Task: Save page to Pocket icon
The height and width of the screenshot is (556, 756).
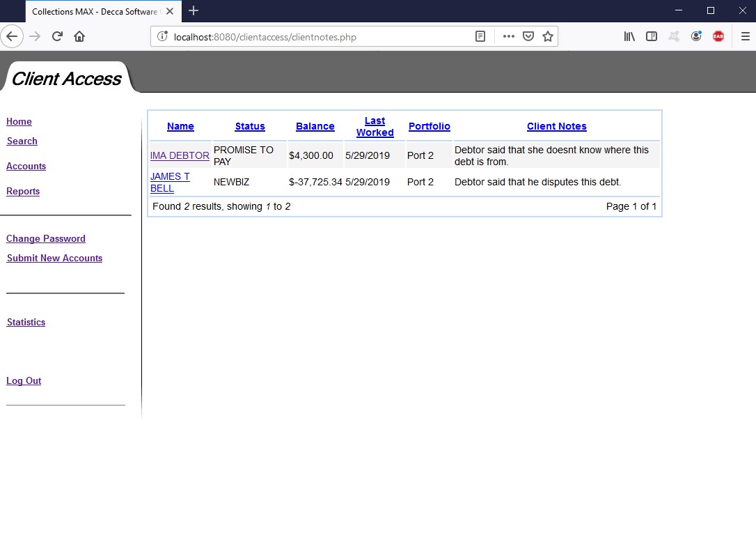Action: pos(528,37)
